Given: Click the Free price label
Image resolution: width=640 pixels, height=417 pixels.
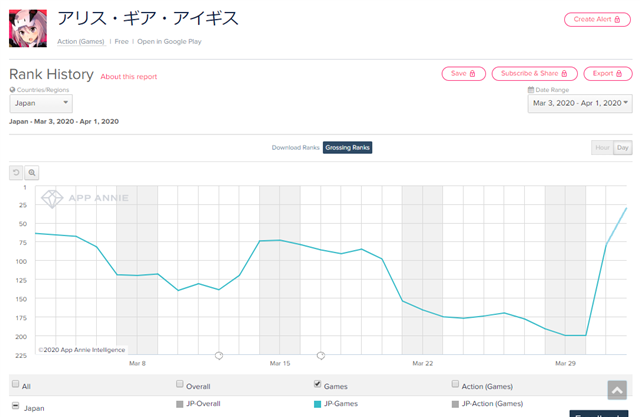Looking at the screenshot, I should coord(122,42).
